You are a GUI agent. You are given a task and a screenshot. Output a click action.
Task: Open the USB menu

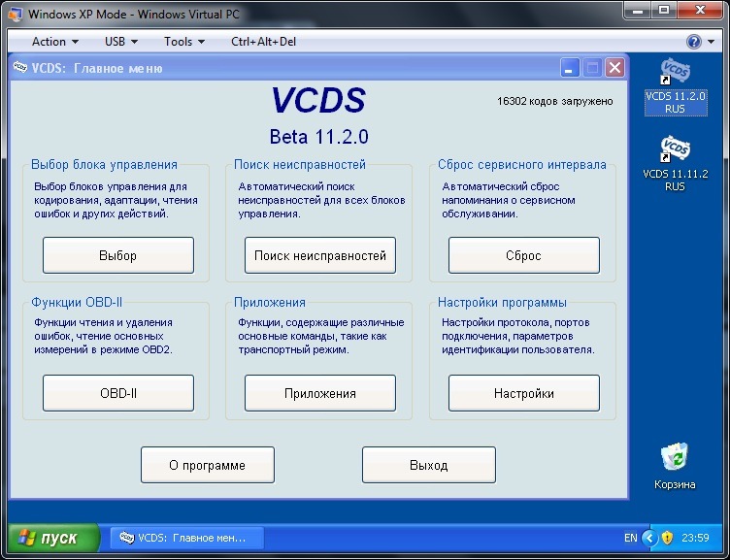point(121,42)
